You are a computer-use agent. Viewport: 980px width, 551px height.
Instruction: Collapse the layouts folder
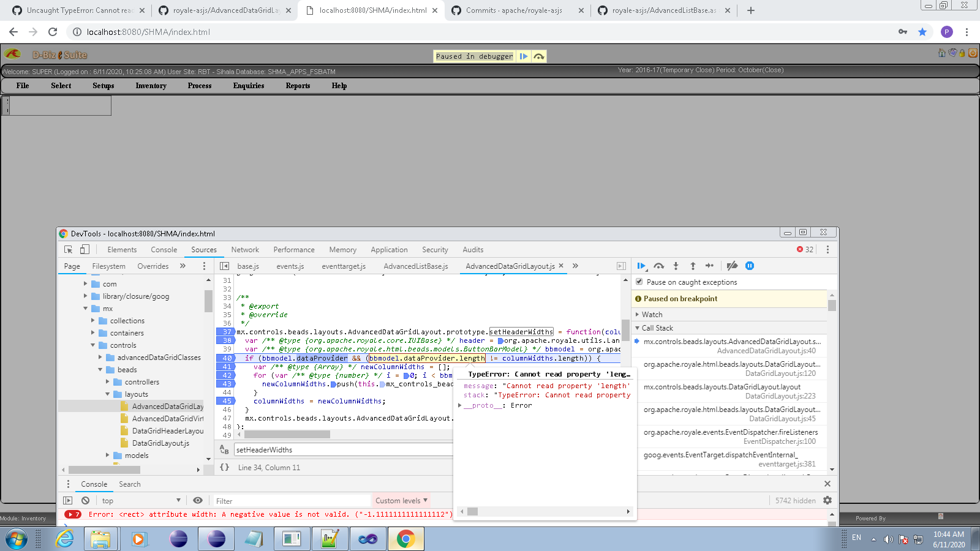point(108,394)
